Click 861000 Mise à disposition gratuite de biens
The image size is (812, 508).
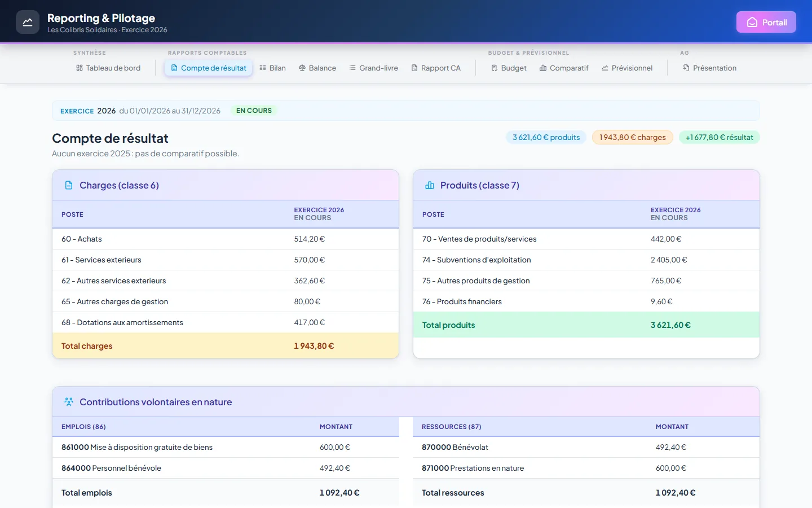(x=137, y=447)
